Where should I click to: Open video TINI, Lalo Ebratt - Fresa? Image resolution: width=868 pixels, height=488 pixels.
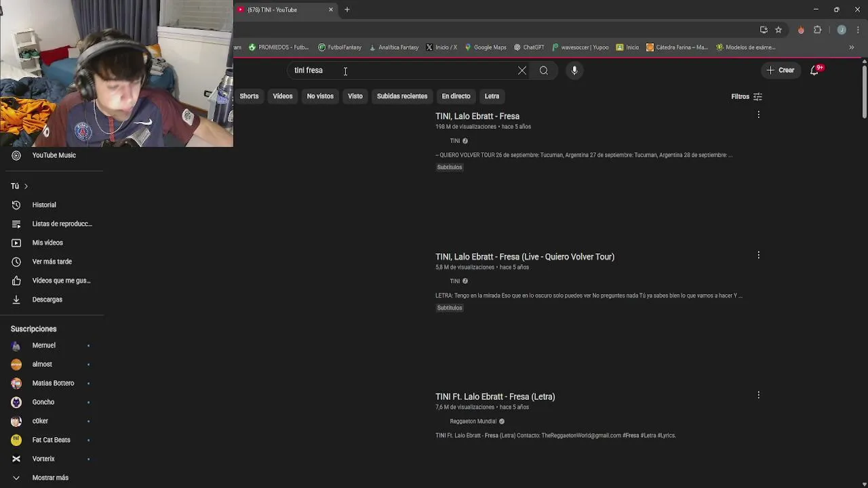coord(477,117)
